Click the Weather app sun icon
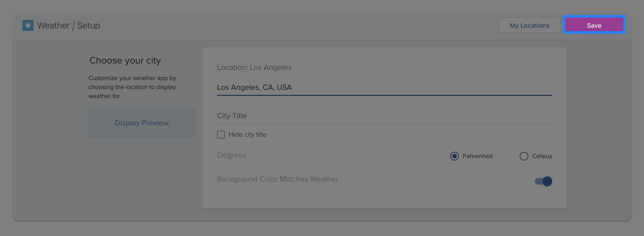Screen dimensions: 644x236 (x=28, y=25)
